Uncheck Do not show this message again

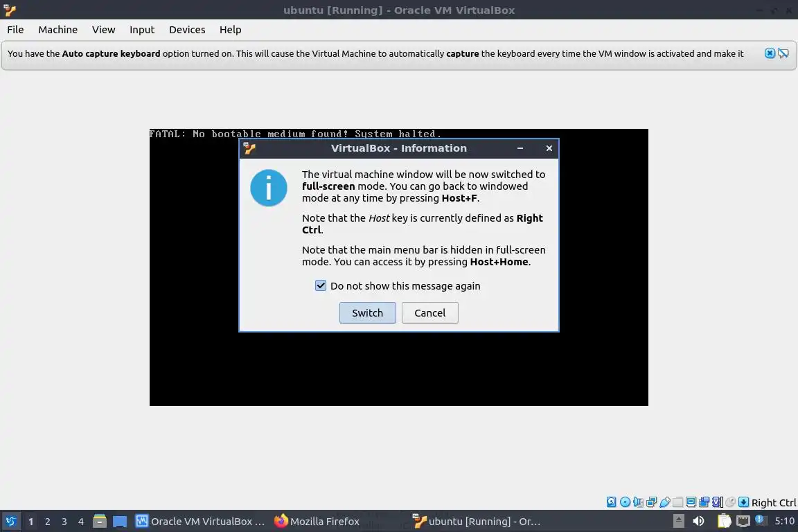point(321,285)
